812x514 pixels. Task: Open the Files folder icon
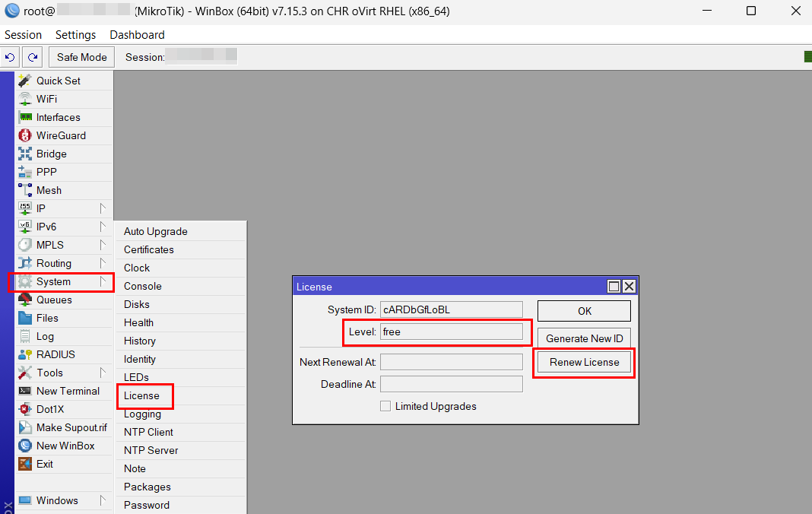pos(25,318)
